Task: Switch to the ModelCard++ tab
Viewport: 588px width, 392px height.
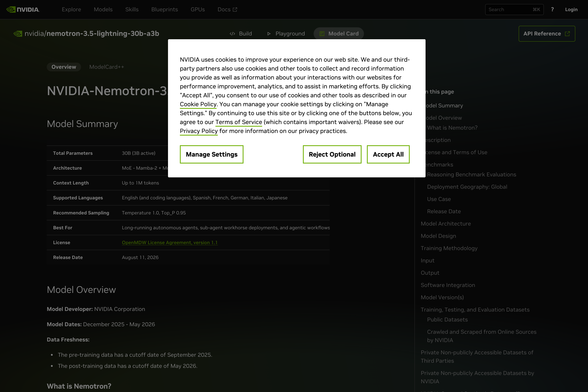Action: pos(107,67)
